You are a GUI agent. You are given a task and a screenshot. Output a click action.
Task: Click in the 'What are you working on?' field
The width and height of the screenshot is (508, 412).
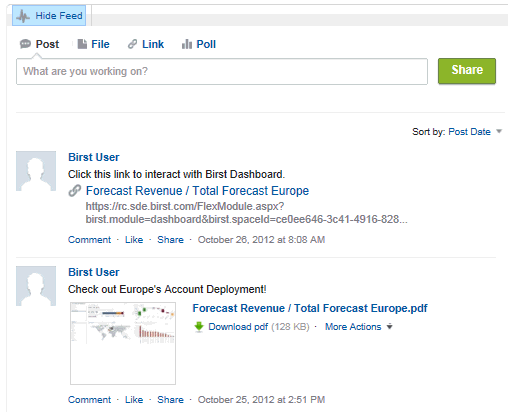point(222,71)
